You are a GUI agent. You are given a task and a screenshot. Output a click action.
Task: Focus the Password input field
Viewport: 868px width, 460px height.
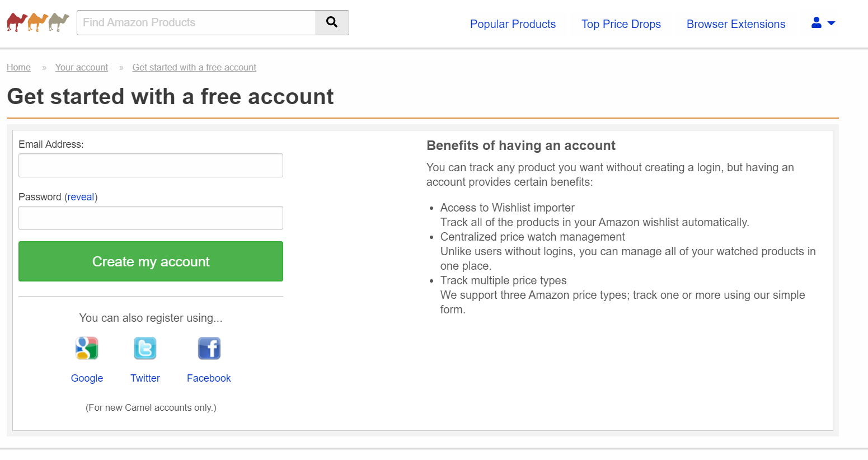pos(151,218)
